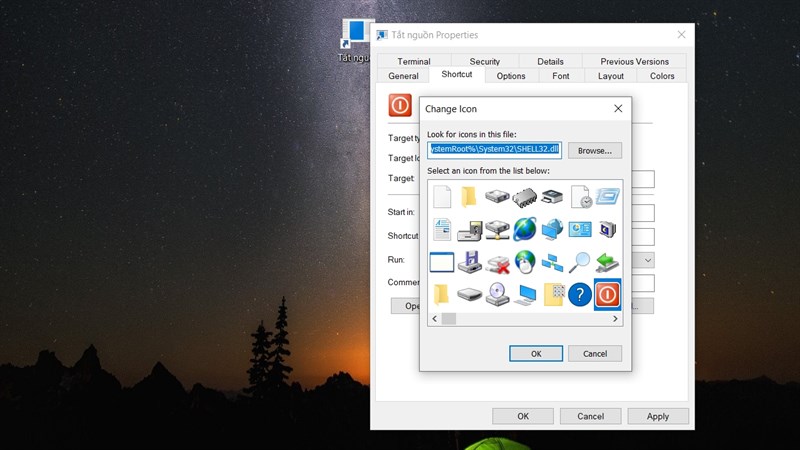Choose the CD disc drive icon
800x450 pixels.
pos(497,294)
